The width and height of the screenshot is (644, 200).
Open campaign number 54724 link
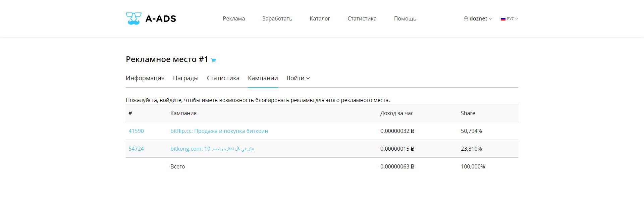click(136, 149)
